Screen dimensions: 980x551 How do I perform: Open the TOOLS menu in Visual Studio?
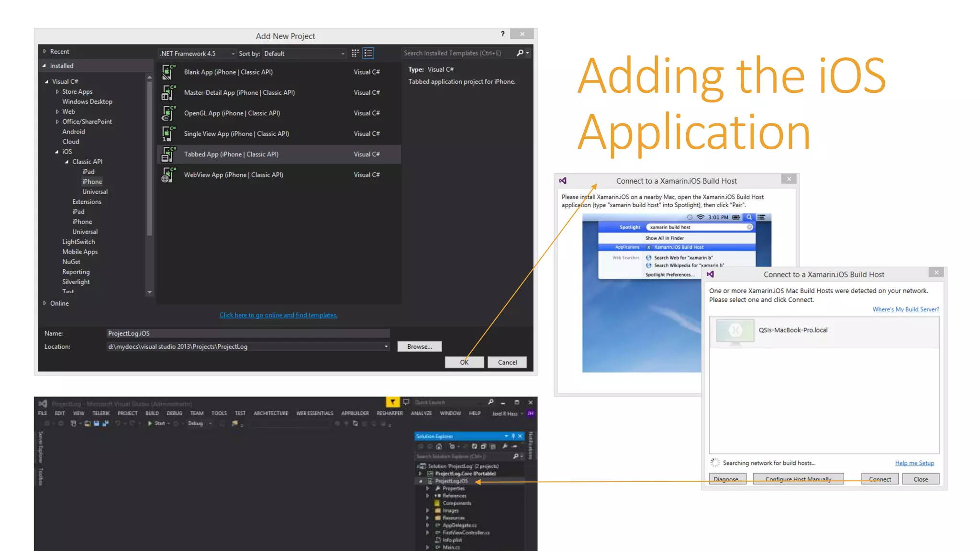(x=219, y=413)
